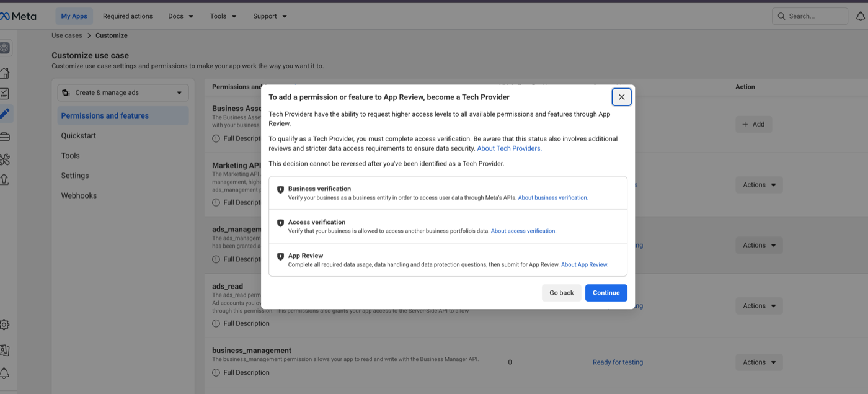Open the About Tech Providers link
Viewport: 868px width, 394px height.
pos(509,148)
